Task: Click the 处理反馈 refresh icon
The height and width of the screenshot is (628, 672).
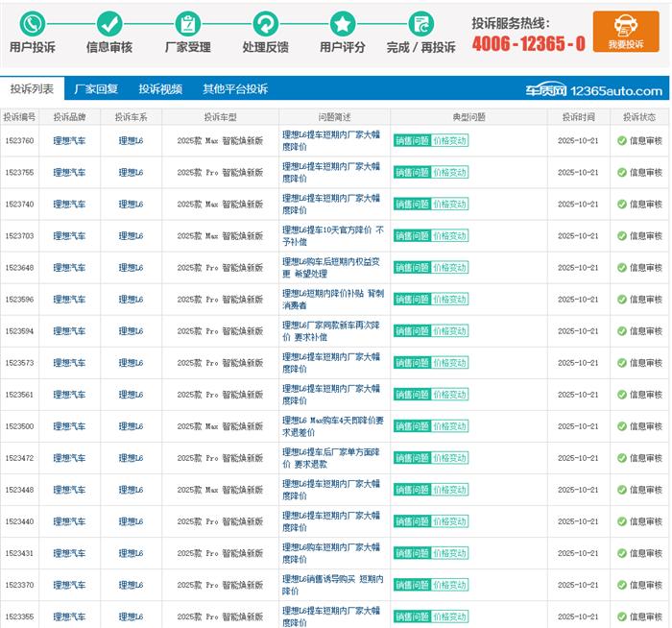Action: coord(265,24)
